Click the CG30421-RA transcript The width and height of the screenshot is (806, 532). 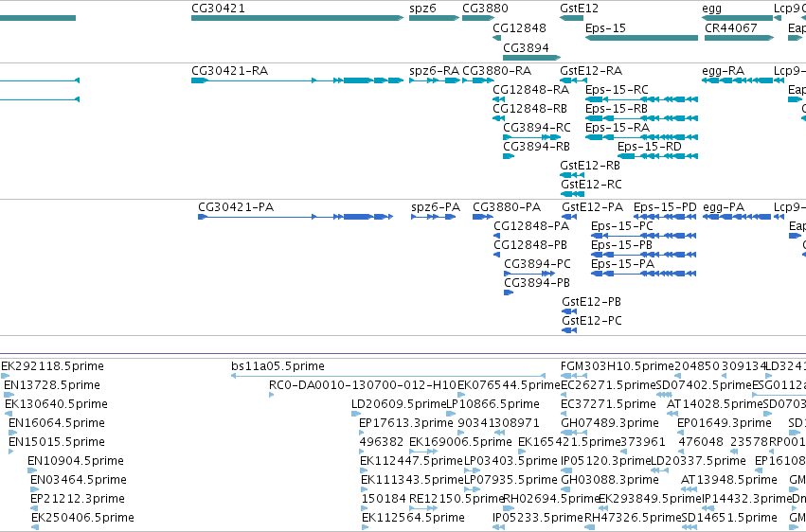tap(297, 80)
